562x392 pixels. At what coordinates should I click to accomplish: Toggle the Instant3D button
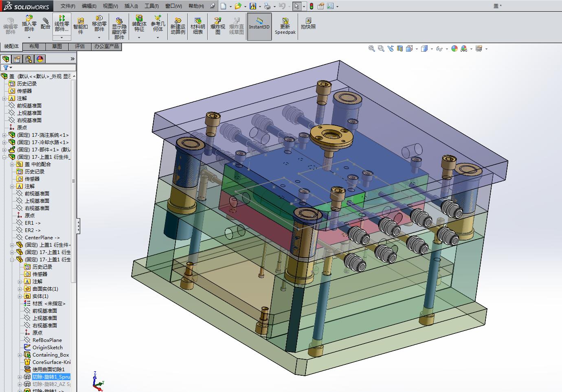(x=259, y=27)
